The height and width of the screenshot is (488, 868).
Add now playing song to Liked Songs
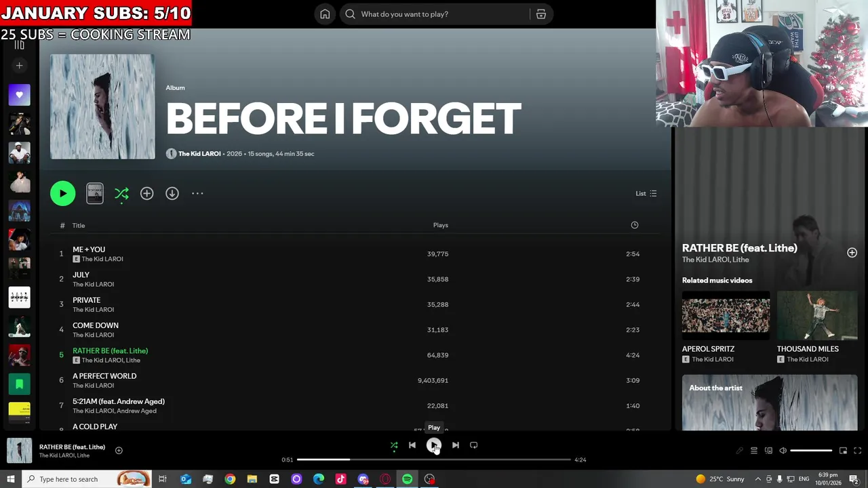coord(119,450)
